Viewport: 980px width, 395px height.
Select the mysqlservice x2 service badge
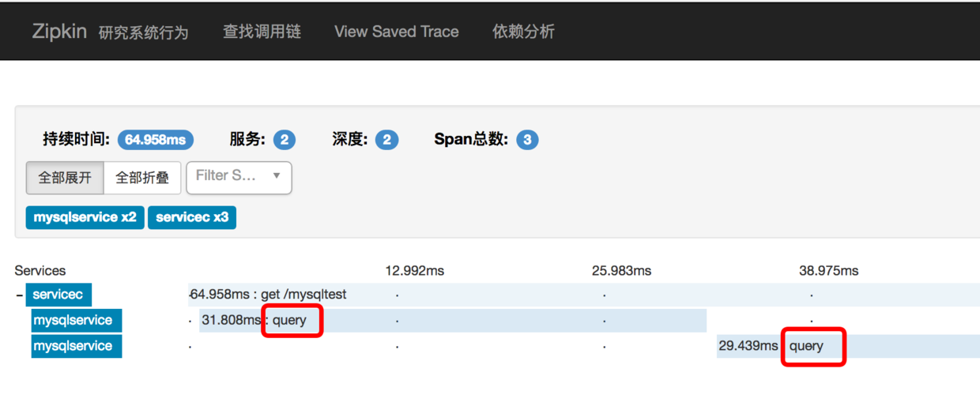click(x=85, y=217)
